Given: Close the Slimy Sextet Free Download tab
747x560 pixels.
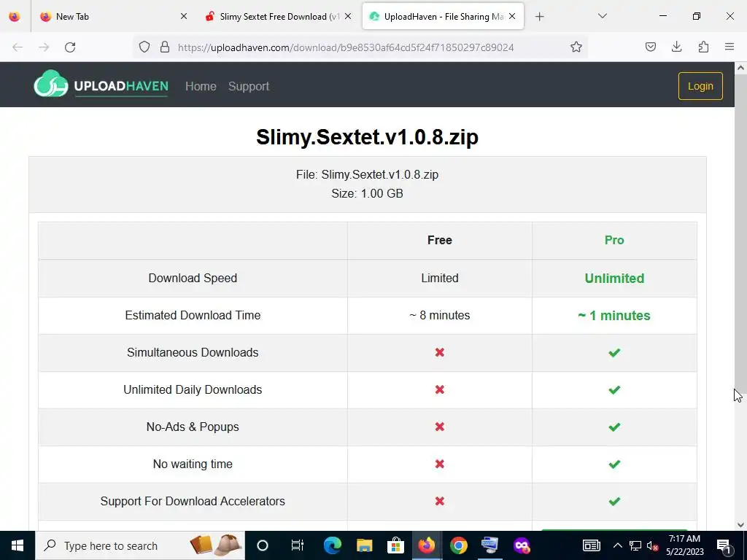Looking at the screenshot, I should pyautogui.click(x=348, y=16).
